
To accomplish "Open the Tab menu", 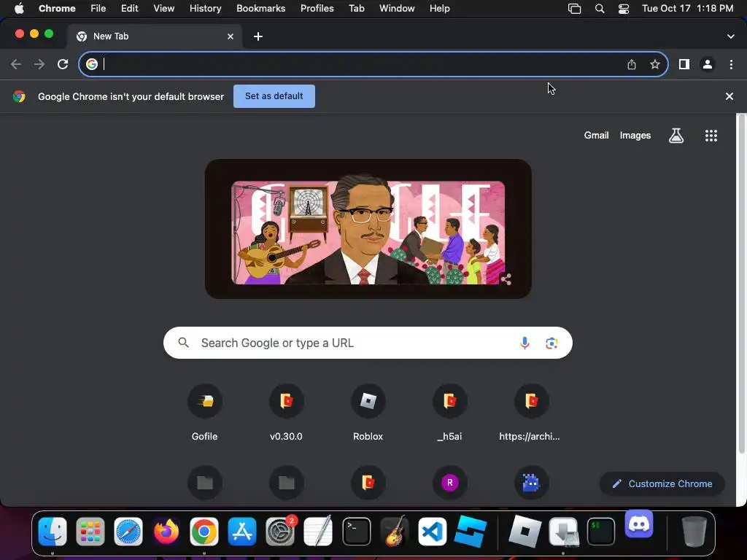I will coord(356,9).
